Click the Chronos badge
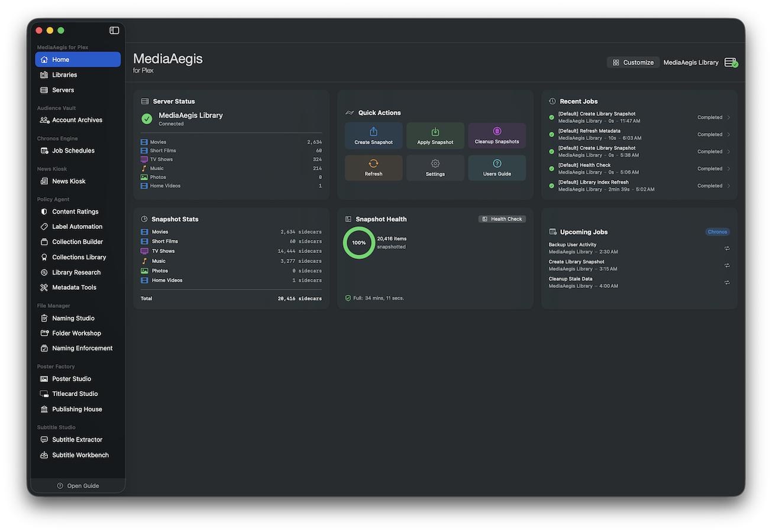This screenshot has height=532, width=772. coord(718,232)
